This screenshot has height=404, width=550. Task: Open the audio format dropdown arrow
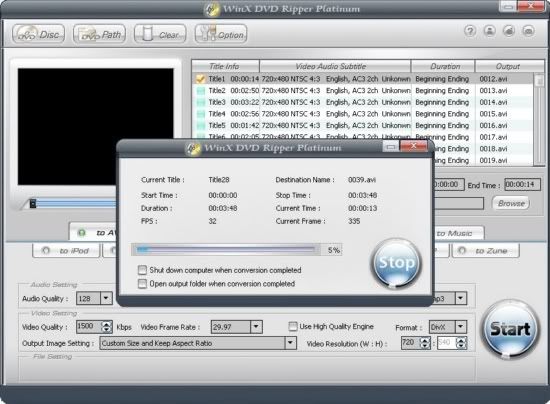coord(461,298)
